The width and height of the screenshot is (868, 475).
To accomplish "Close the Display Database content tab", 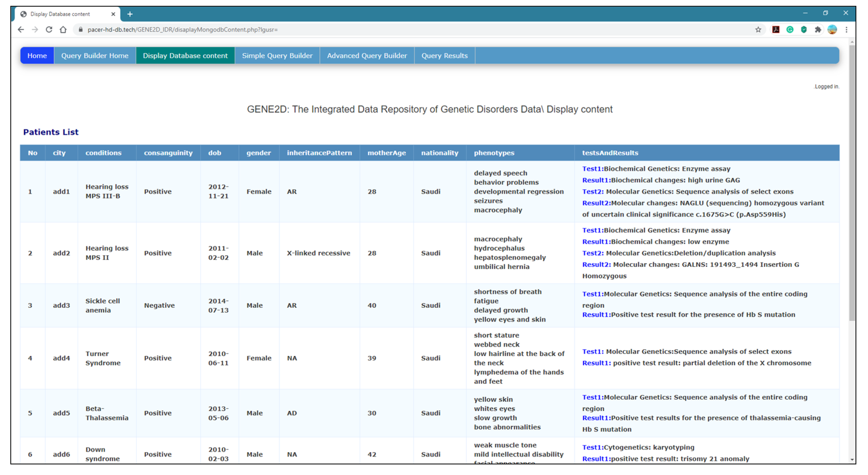I will (113, 14).
